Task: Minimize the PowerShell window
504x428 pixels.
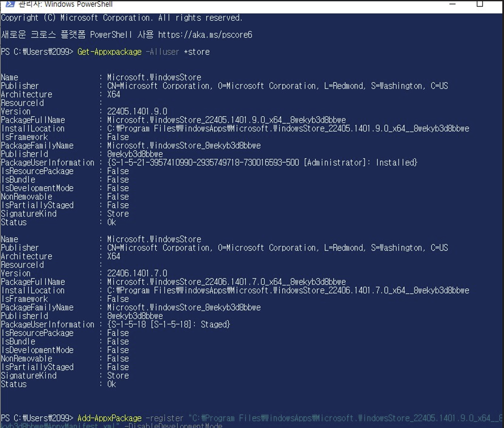Action: click(453, 4)
